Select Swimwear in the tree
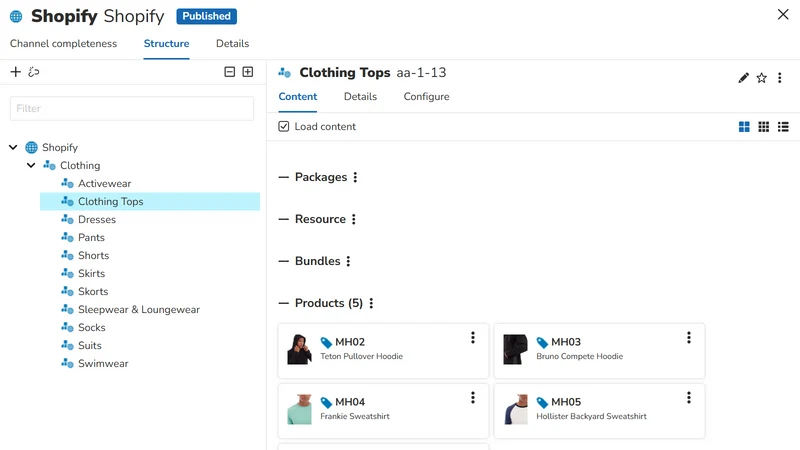Screen dimensions: 800x450 pos(103,364)
